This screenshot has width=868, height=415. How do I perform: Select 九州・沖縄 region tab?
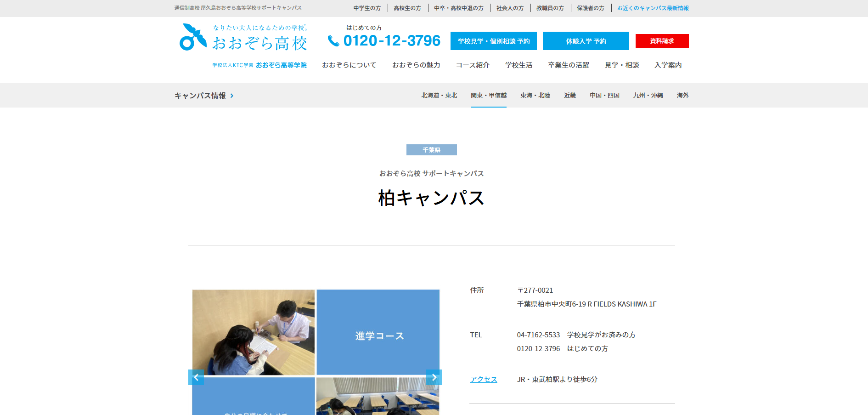648,96
